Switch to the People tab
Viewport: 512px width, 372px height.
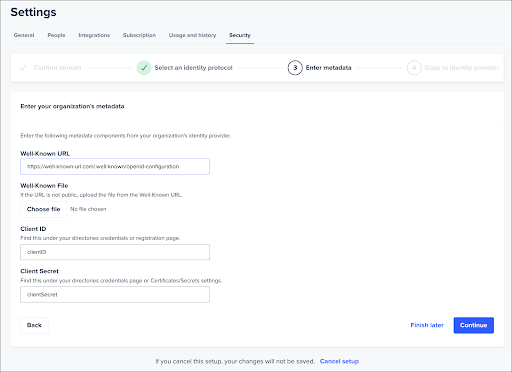click(56, 35)
